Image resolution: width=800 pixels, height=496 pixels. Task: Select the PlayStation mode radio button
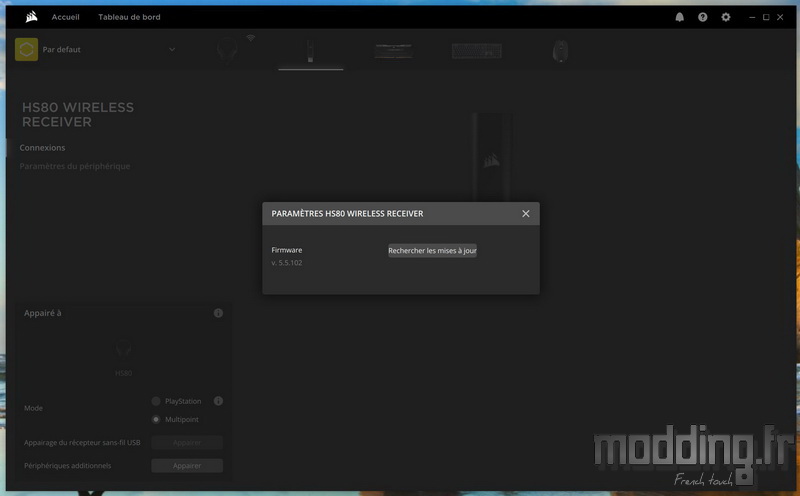[x=156, y=401]
